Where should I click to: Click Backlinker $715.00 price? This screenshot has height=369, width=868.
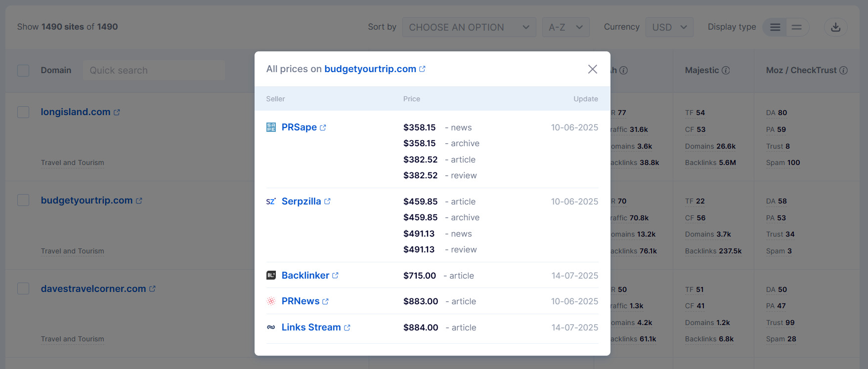pos(420,276)
